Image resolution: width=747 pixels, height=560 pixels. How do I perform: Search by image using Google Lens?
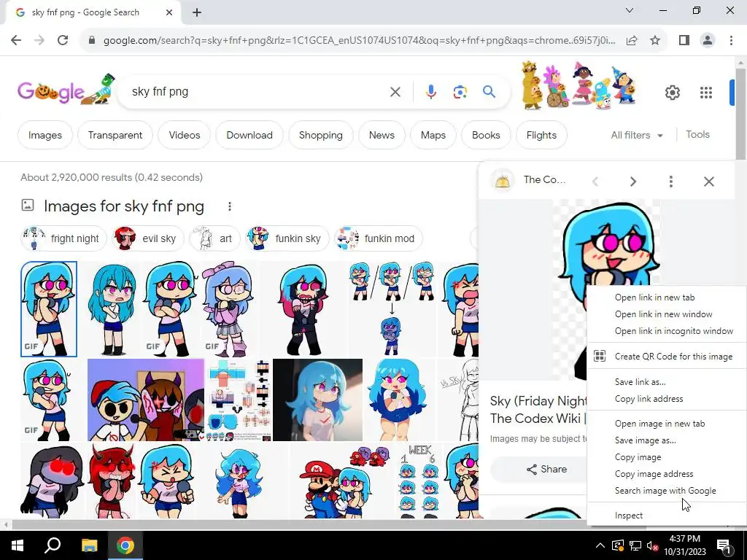[x=460, y=91]
